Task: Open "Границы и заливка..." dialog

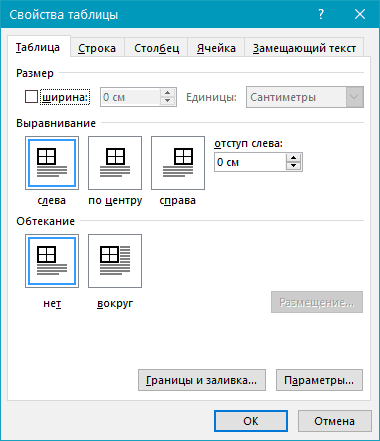Action: pos(202,380)
